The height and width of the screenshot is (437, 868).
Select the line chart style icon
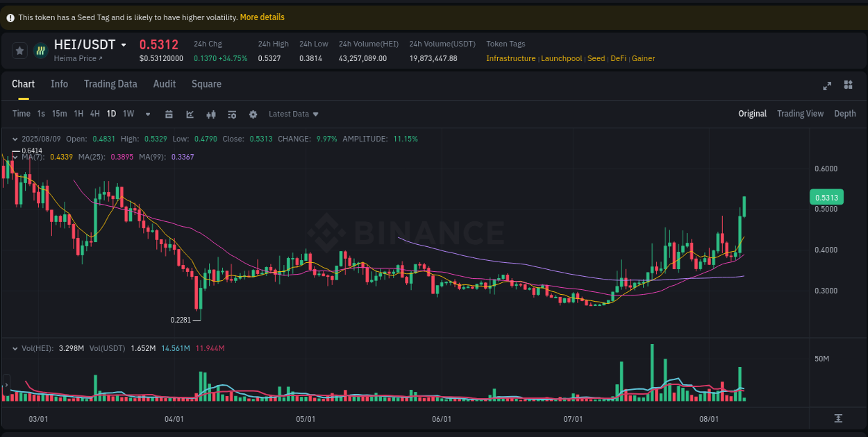(x=190, y=114)
